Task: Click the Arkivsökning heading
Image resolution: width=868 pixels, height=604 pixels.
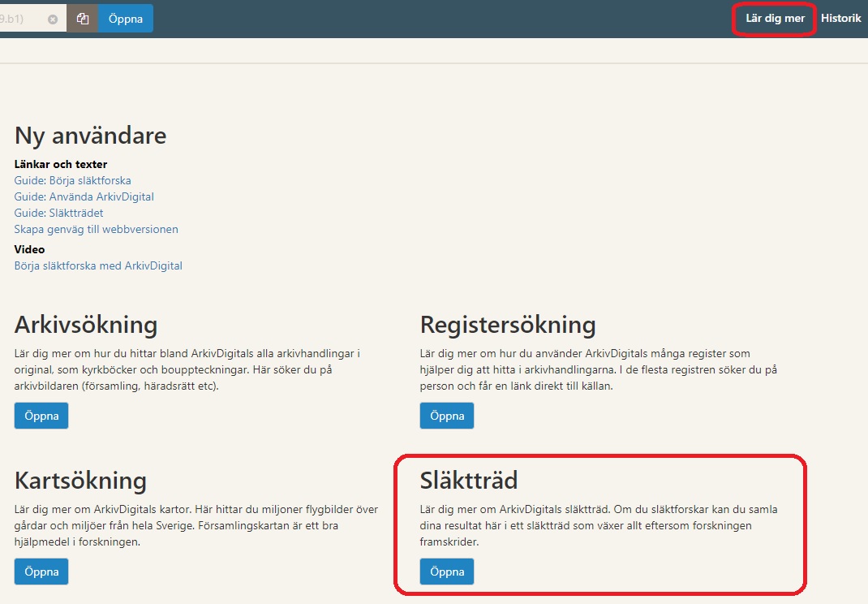Action: 86,325
